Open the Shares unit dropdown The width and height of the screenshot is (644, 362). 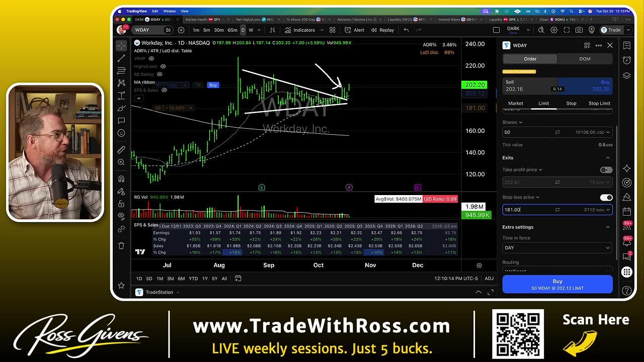click(512, 122)
